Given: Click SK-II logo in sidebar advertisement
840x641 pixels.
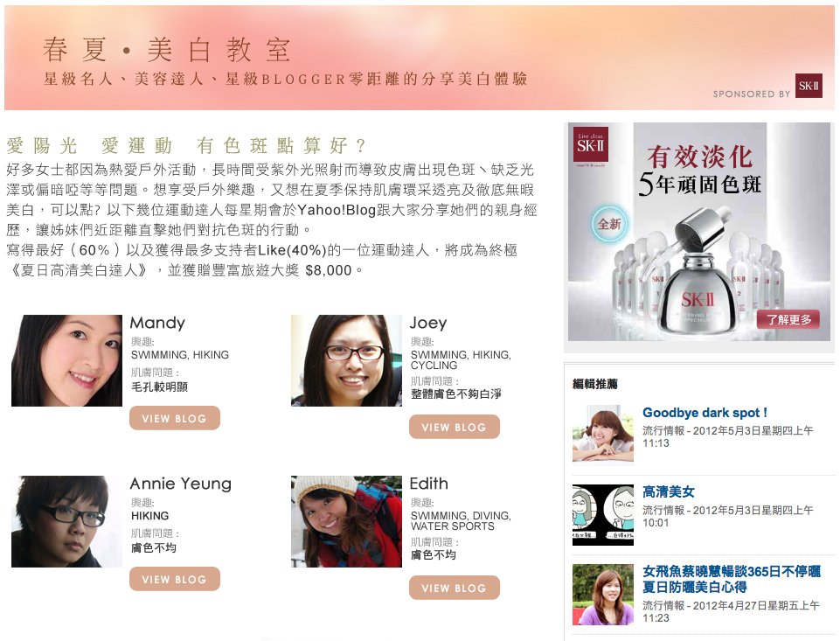Looking at the screenshot, I should point(591,144).
